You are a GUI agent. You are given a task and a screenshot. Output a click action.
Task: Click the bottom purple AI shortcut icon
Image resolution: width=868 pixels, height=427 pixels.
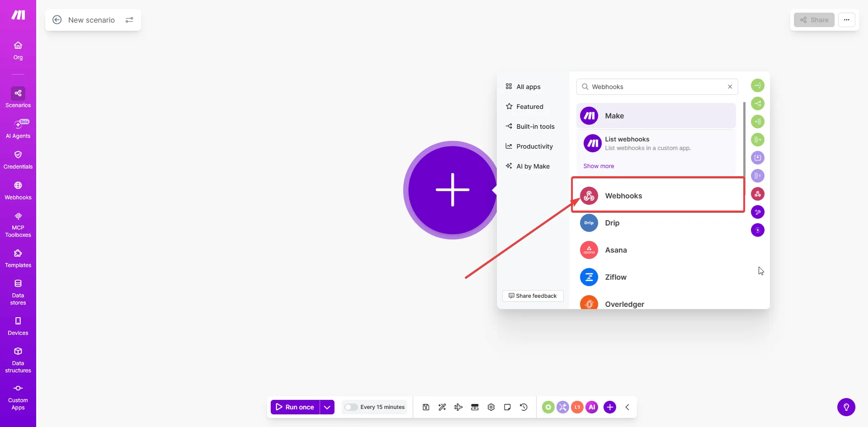pyautogui.click(x=758, y=230)
